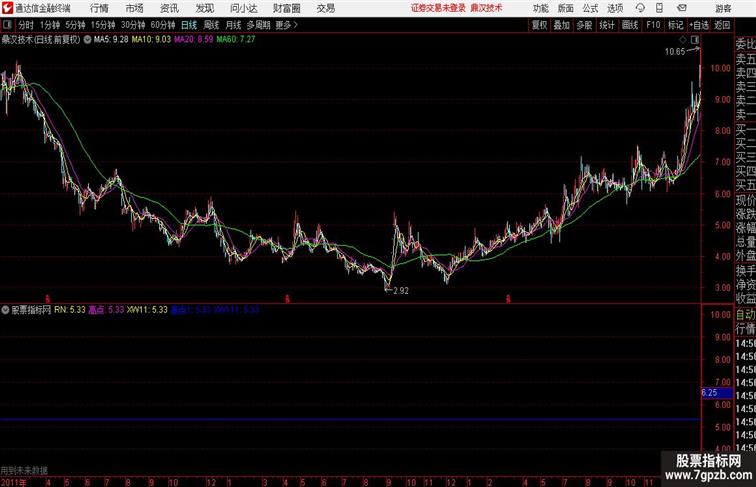Click the 叠加 overlay button
The height and width of the screenshot is (487, 756).
click(x=562, y=25)
